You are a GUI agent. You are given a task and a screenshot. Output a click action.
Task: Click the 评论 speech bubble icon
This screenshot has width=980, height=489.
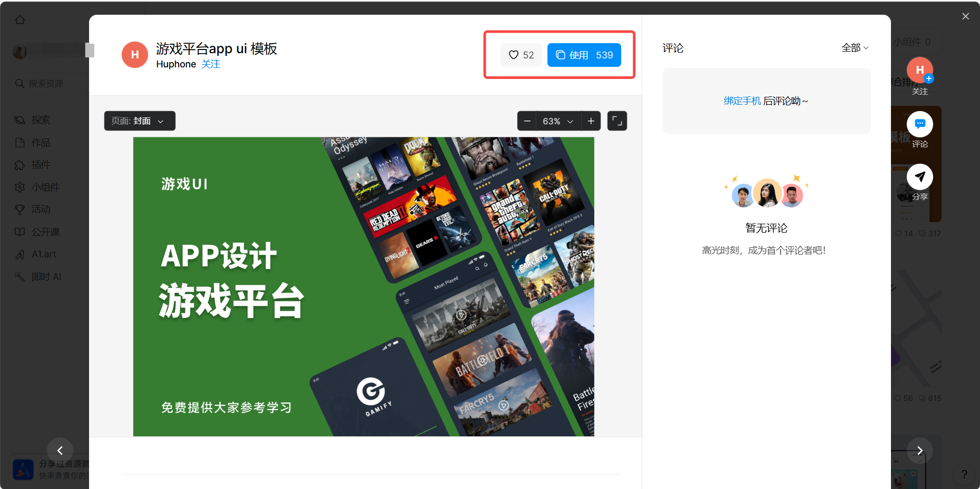click(919, 124)
